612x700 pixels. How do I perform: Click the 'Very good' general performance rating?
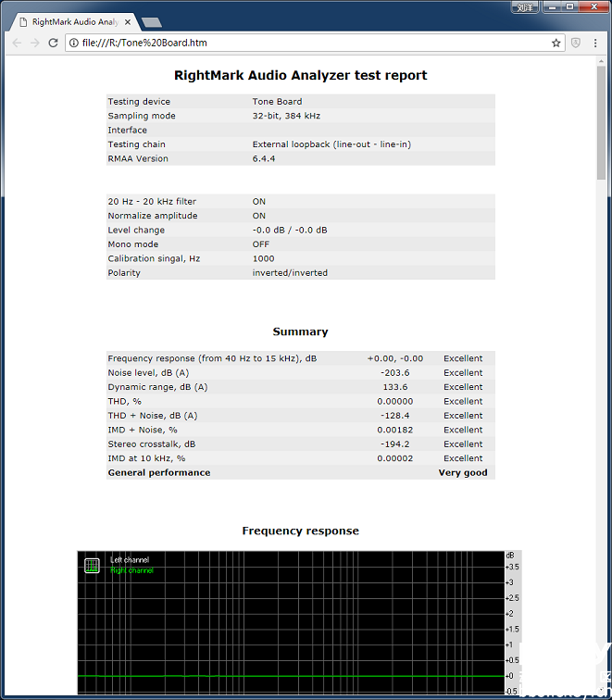pyautogui.click(x=463, y=473)
